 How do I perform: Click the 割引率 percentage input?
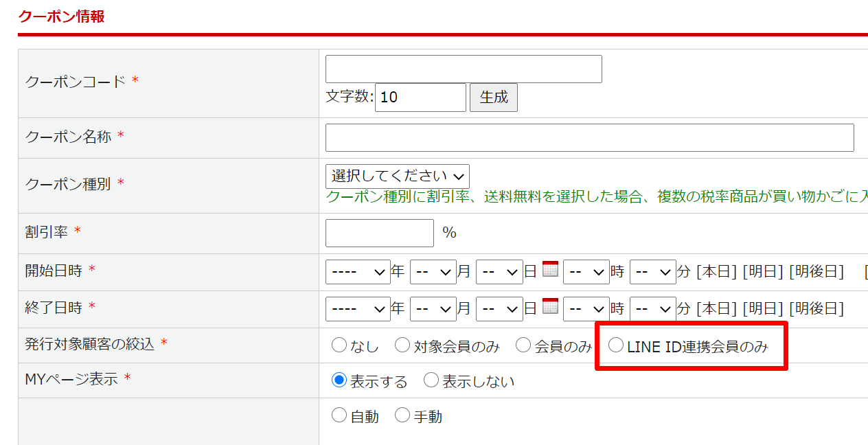[379, 233]
